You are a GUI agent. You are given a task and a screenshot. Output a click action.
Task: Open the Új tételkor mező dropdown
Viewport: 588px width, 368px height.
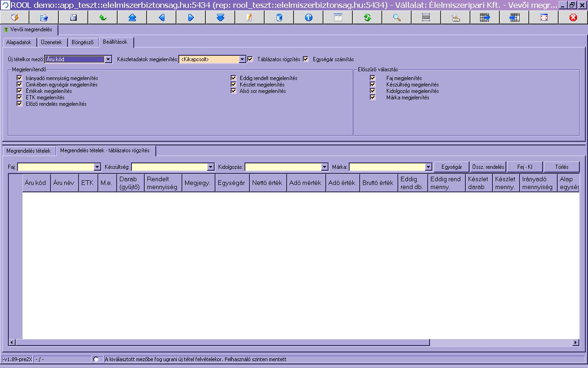(108, 59)
